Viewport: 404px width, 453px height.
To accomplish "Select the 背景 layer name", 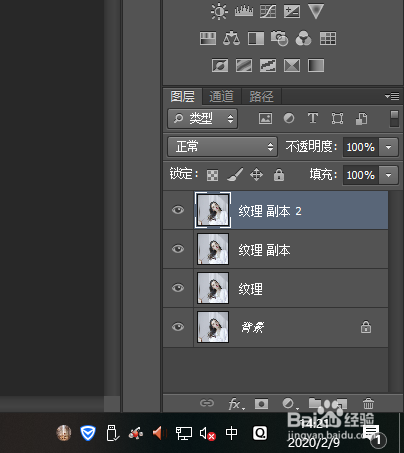I will tap(253, 328).
